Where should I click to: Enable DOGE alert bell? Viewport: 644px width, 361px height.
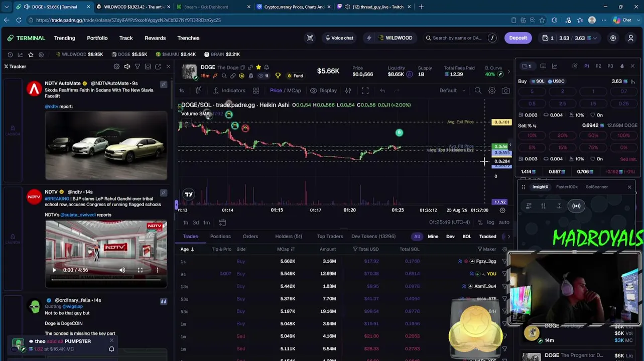(x=267, y=67)
